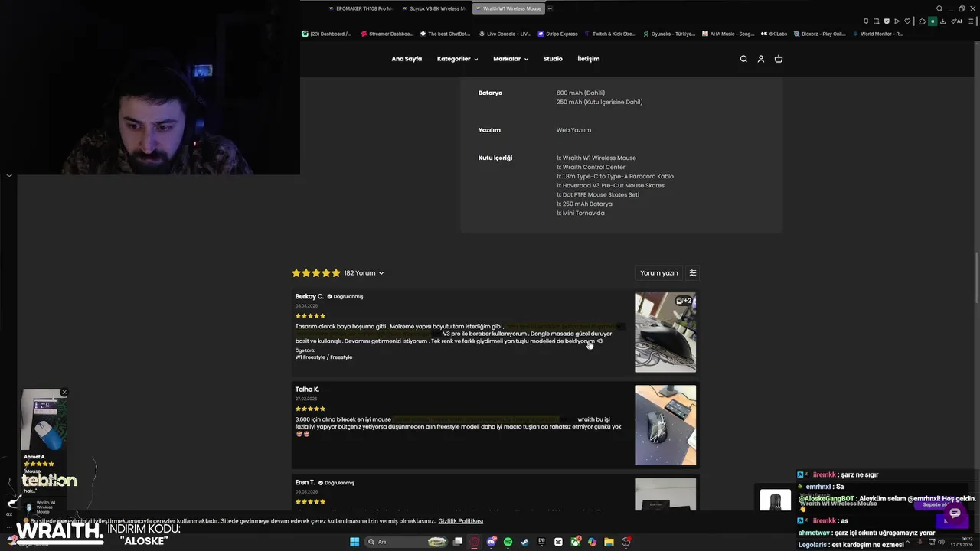Screen dimensions: 980x551
Task: Open Opera GX in taskbar
Action: coord(474,542)
